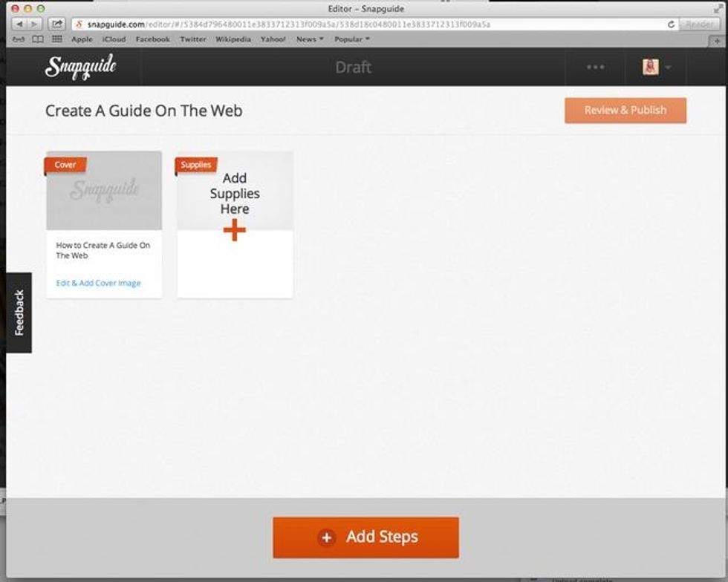Click the Supplies ribbon label

click(x=196, y=165)
